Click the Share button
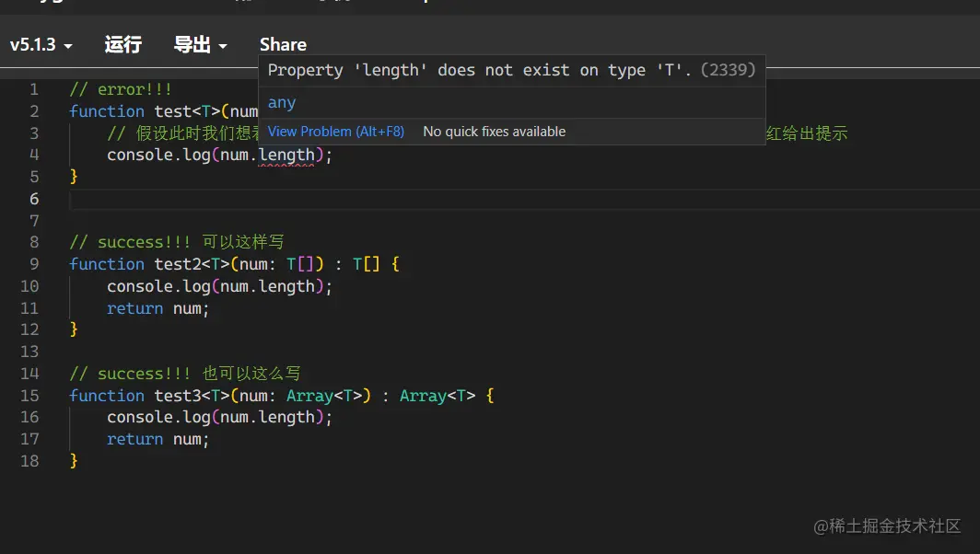 [x=283, y=45]
